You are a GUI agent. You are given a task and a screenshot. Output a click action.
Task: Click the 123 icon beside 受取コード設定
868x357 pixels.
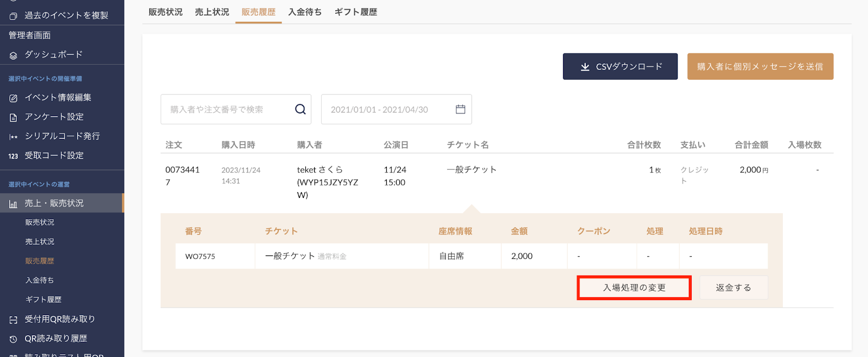point(14,156)
